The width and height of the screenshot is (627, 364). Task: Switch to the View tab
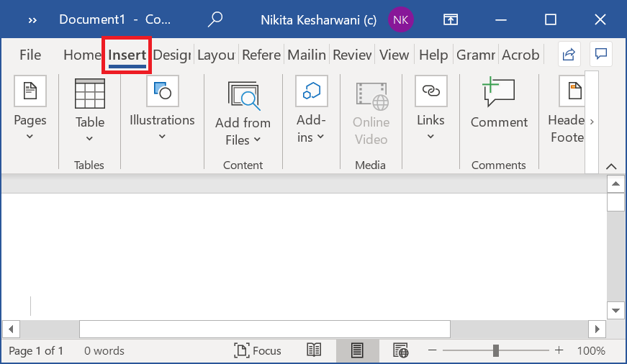coord(394,55)
